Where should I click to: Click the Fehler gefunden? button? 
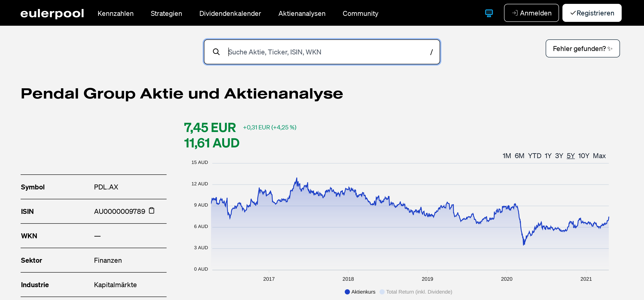(x=583, y=48)
